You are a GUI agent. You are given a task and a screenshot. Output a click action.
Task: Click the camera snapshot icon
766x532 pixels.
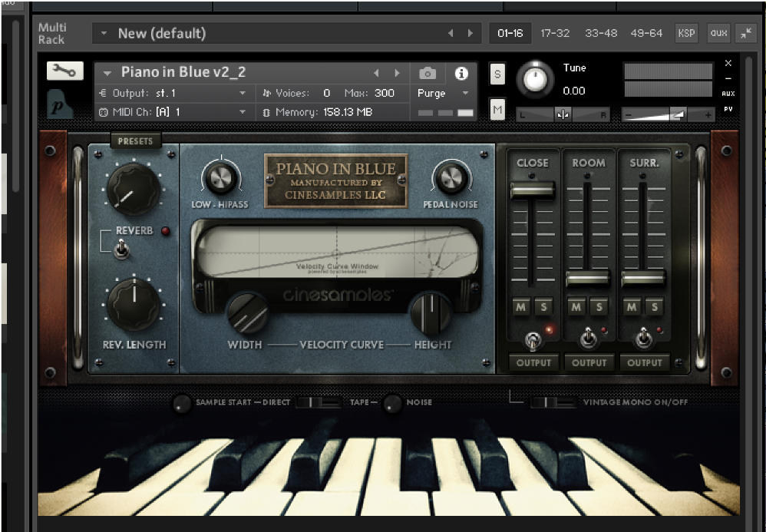click(x=428, y=73)
